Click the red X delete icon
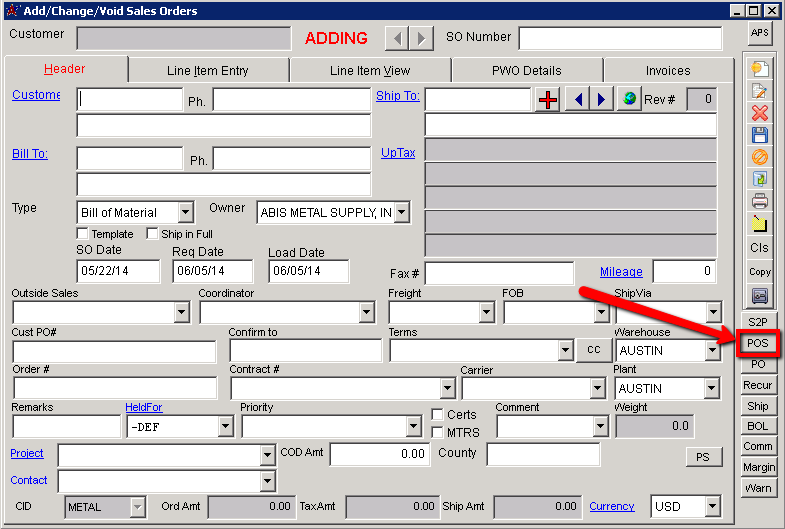This screenshot has height=529, width=785. coord(760,113)
